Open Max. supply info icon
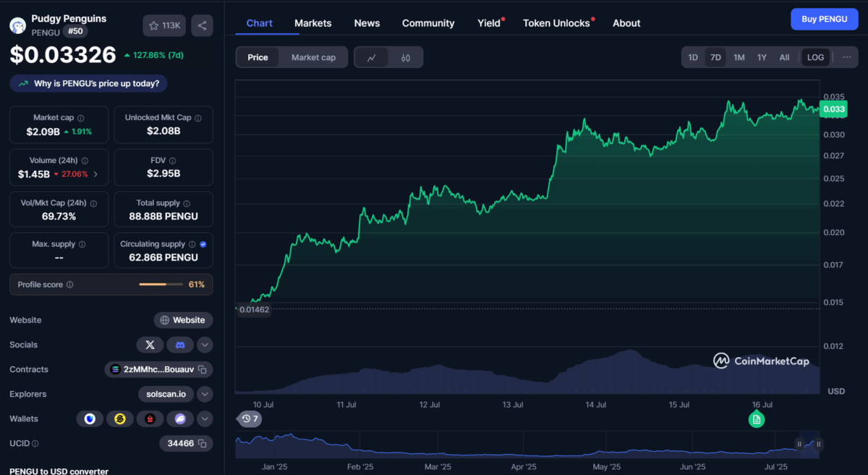The width and height of the screenshot is (868, 475). coord(82,245)
